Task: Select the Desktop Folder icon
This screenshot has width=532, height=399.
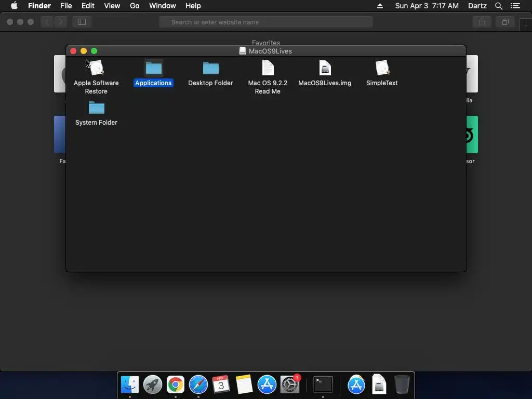Action: pyautogui.click(x=211, y=68)
